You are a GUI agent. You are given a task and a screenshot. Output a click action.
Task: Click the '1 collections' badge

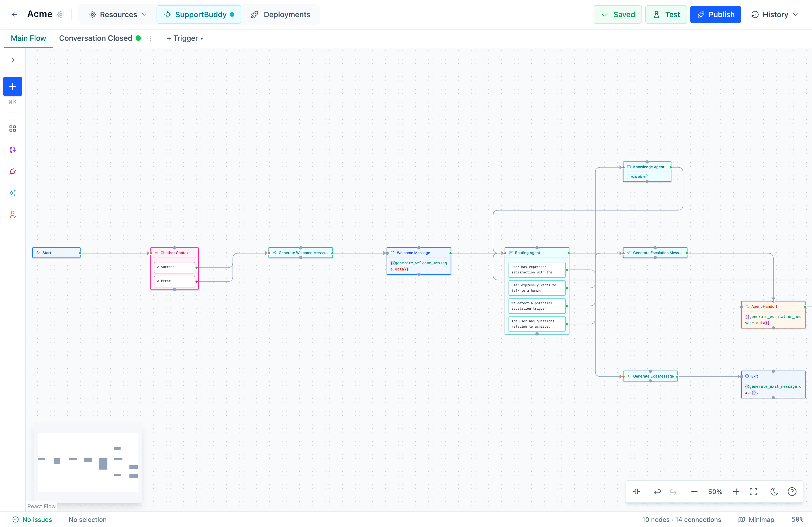pos(637,177)
